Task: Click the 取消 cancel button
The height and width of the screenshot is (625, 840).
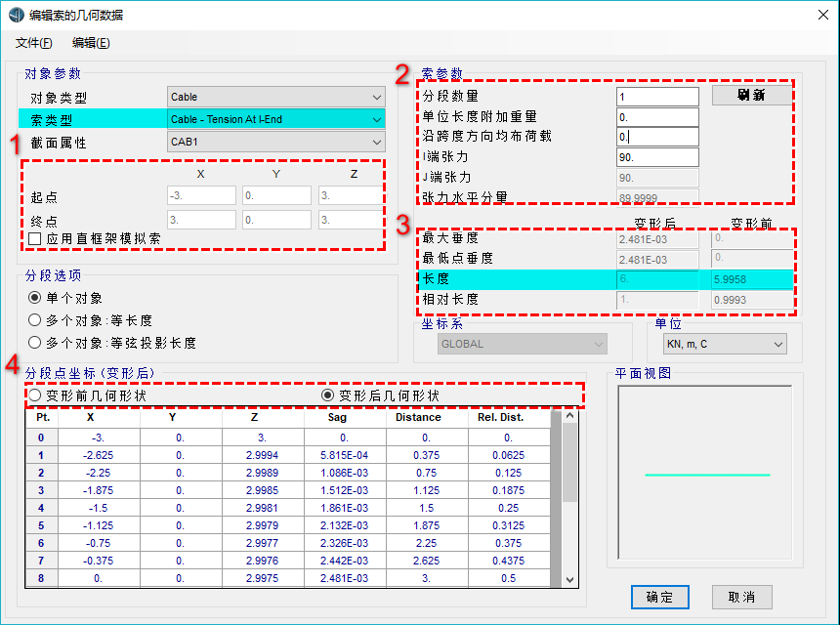Action: point(741,597)
